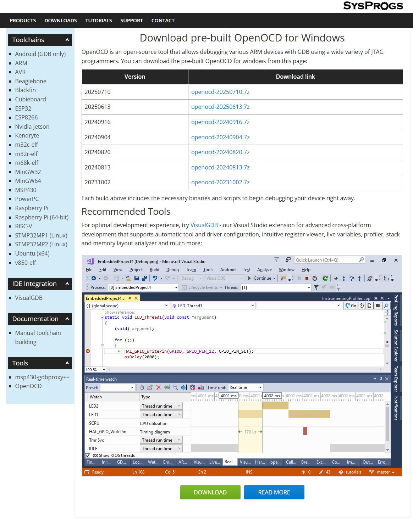Download openocd-20231002.7z
Viewport: 413px width, 532px height.
pos(220,182)
